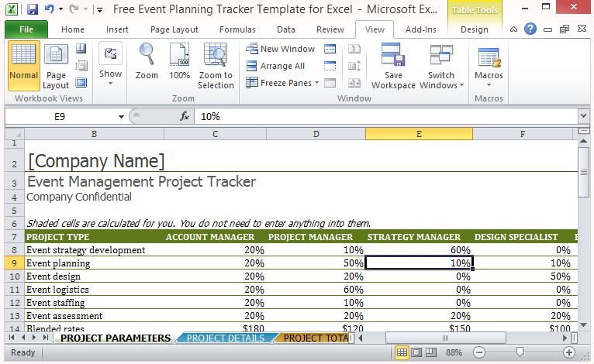Viewport: 594px width, 364px height.
Task: Click Zoom to Selection
Action: 216,66
